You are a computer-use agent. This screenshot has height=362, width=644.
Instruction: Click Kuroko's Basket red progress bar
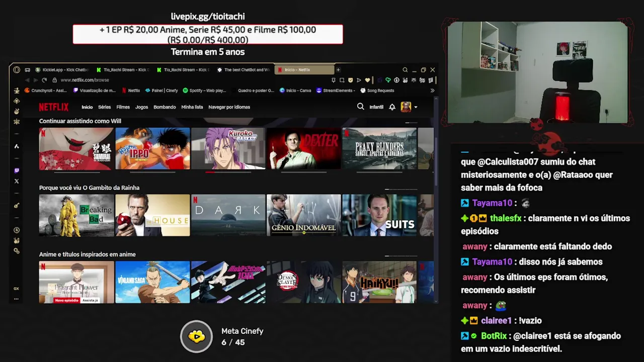point(210,172)
